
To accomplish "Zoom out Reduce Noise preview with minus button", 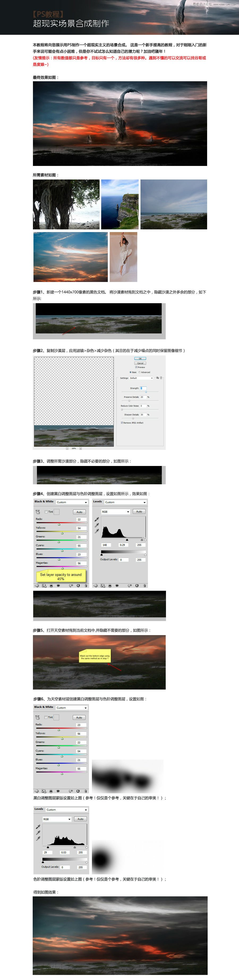I will 67,448.
